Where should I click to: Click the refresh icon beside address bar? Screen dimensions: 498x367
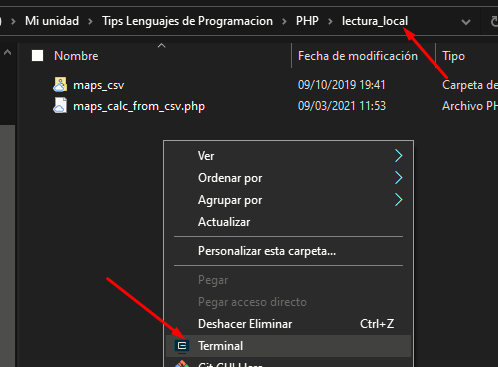[494, 22]
